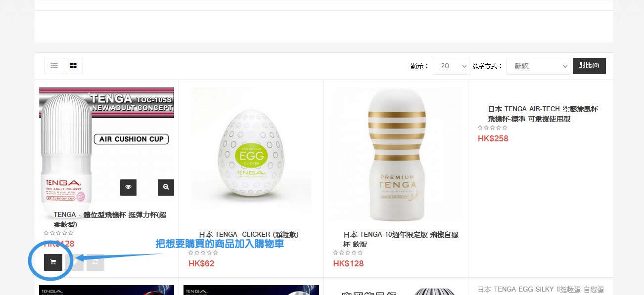Open TENGA AIR-TECH 空壓旋風杯 product link
The height and width of the screenshot is (295, 644).
coord(543,114)
